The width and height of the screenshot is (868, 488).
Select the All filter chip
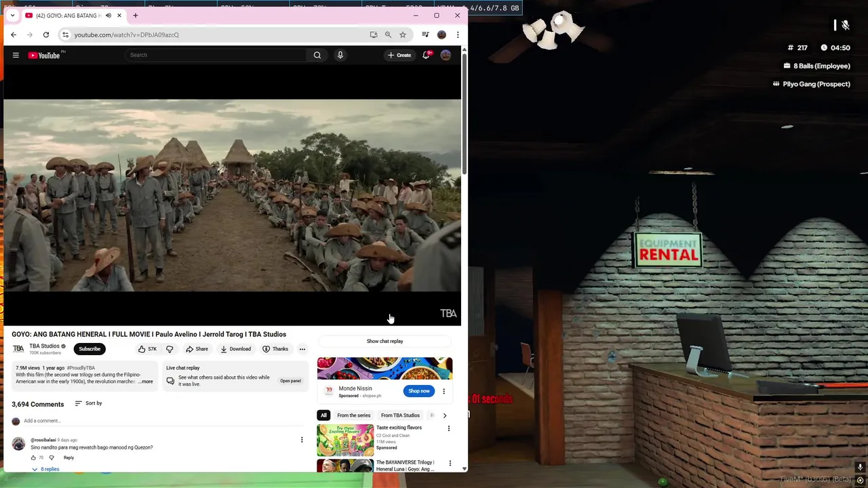[x=323, y=415]
